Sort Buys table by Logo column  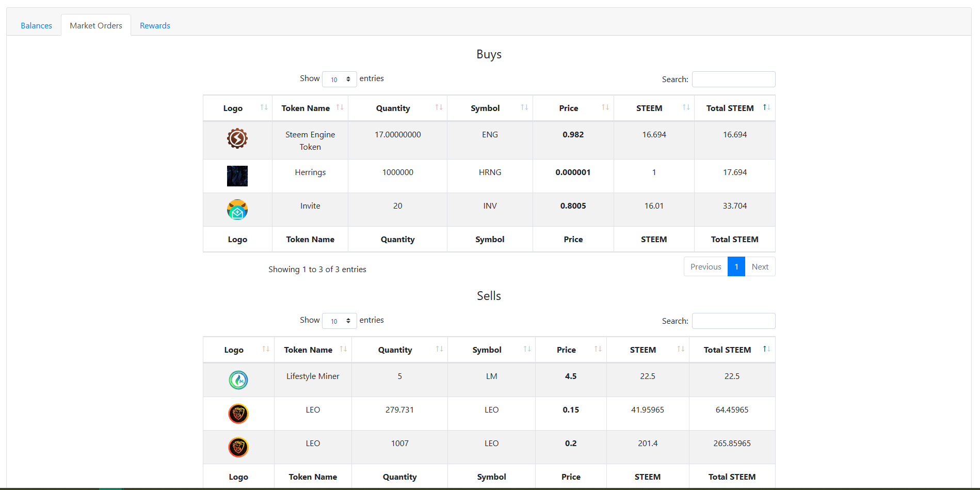click(x=237, y=108)
